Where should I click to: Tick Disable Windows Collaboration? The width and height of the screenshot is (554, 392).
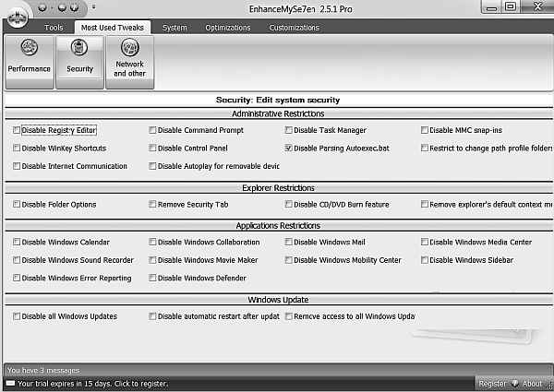click(152, 242)
